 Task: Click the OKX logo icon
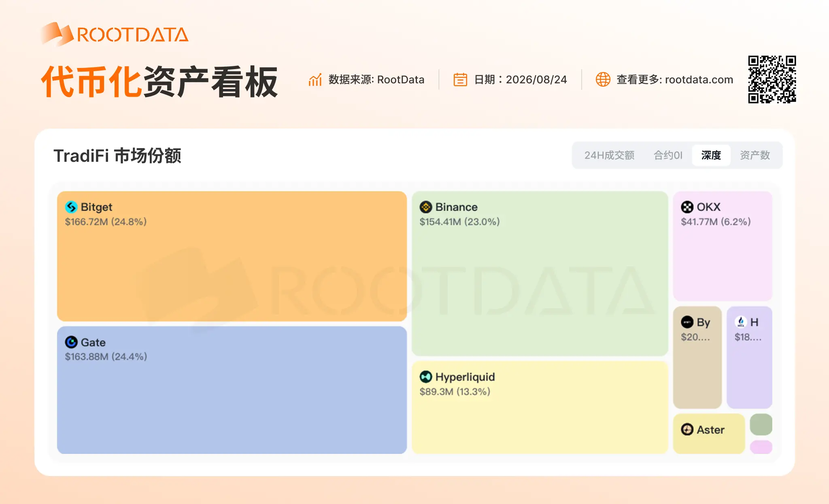click(687, 207)
